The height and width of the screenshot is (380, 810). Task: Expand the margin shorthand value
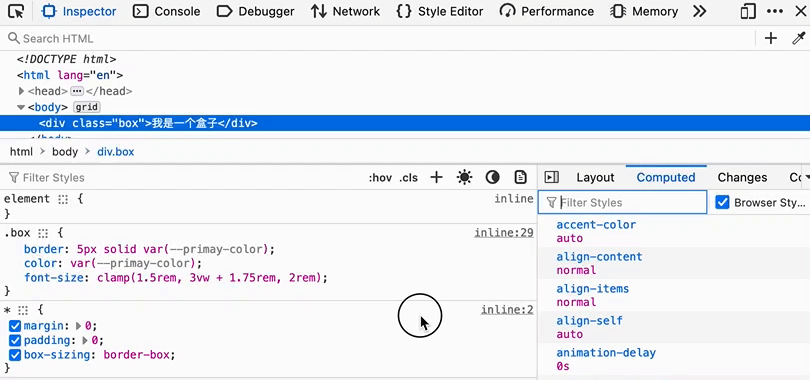tap(79, 326)
